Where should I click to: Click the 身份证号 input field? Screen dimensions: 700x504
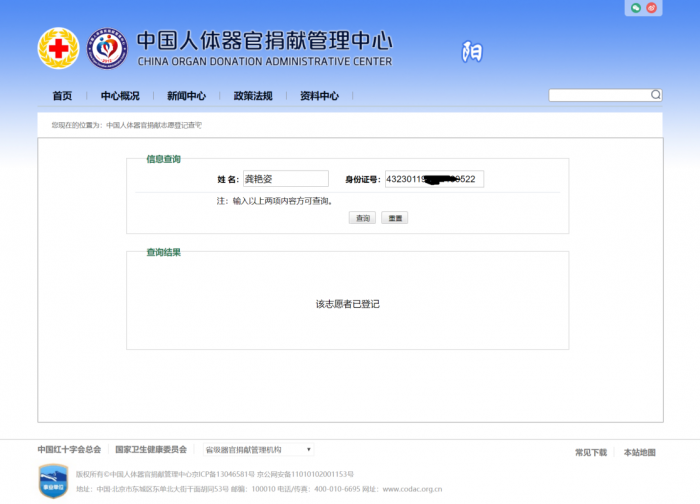tap(434, 179)
